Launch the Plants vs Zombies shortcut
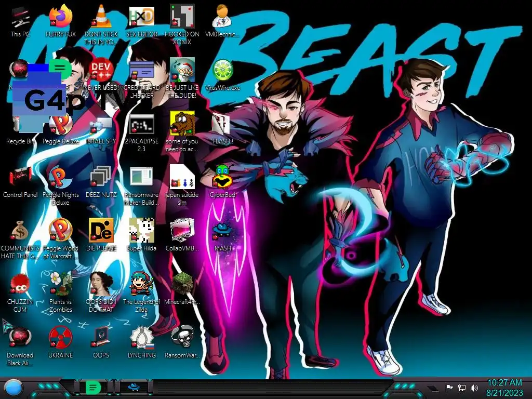This screenshot has width=532, height=399. pyautogui.click(x=61, y=292)
